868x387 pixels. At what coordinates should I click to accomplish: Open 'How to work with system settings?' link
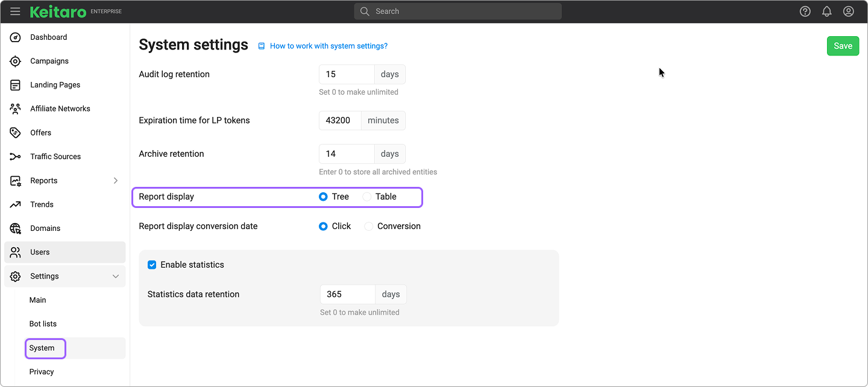pos(329,46)
